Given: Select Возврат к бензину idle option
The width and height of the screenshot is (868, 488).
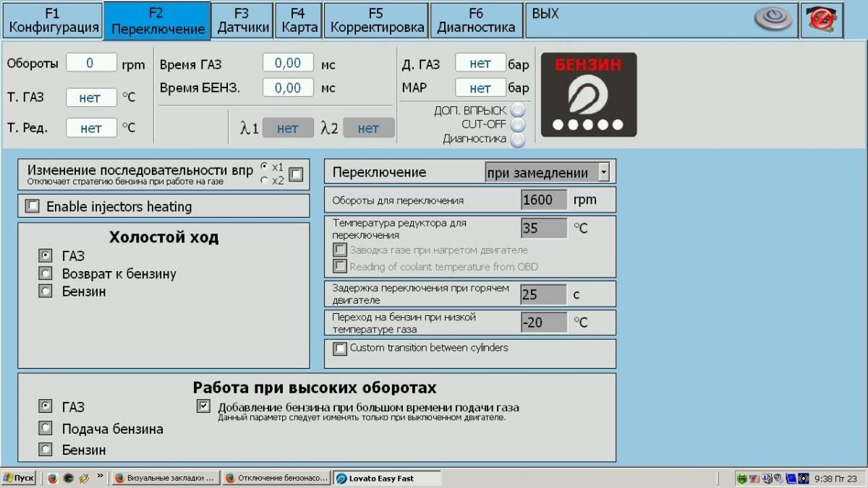Looking at the screenshot, I should [x=46, y=274].
